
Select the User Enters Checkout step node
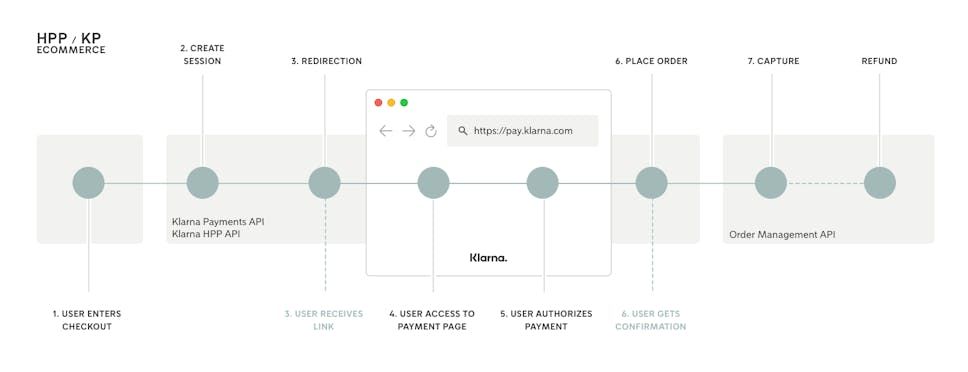coord(88,183)
